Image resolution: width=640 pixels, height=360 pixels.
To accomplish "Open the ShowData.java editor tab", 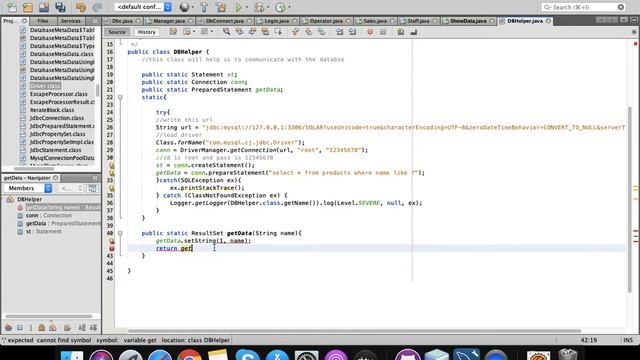I will [x=468, y=21].
